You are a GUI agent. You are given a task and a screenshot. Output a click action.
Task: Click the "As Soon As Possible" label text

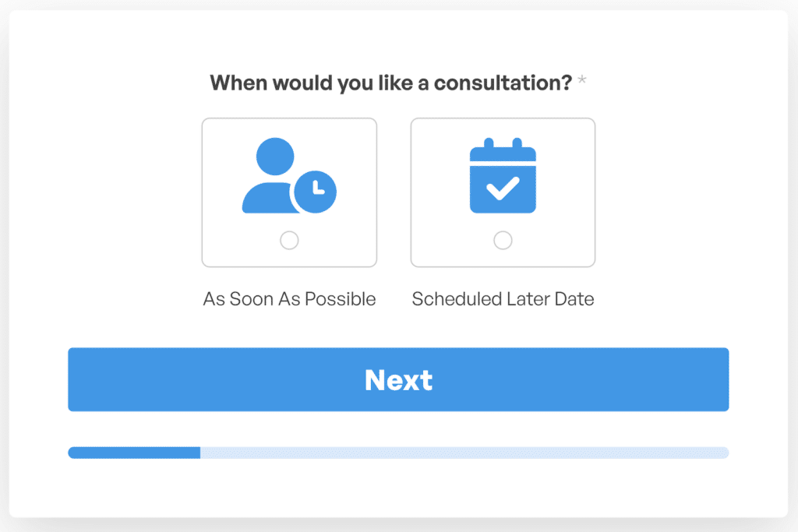coord(289,299)
